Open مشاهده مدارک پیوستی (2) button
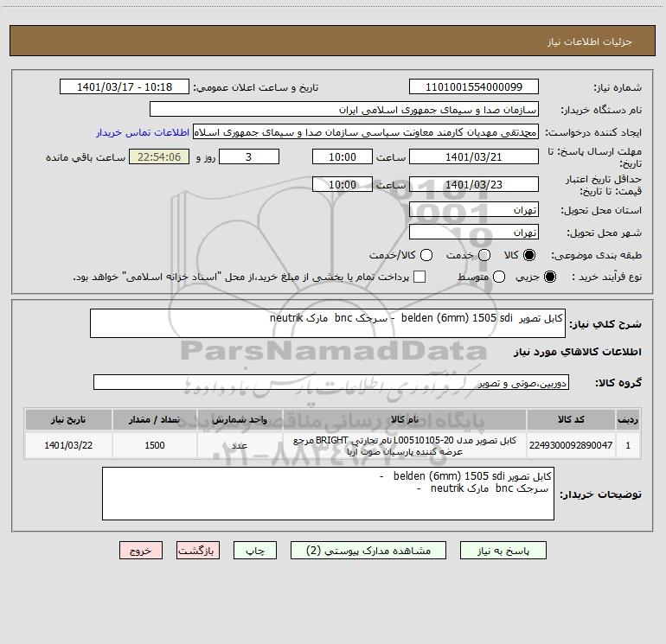This screenshot has height=644, width=666. [368, 550]
